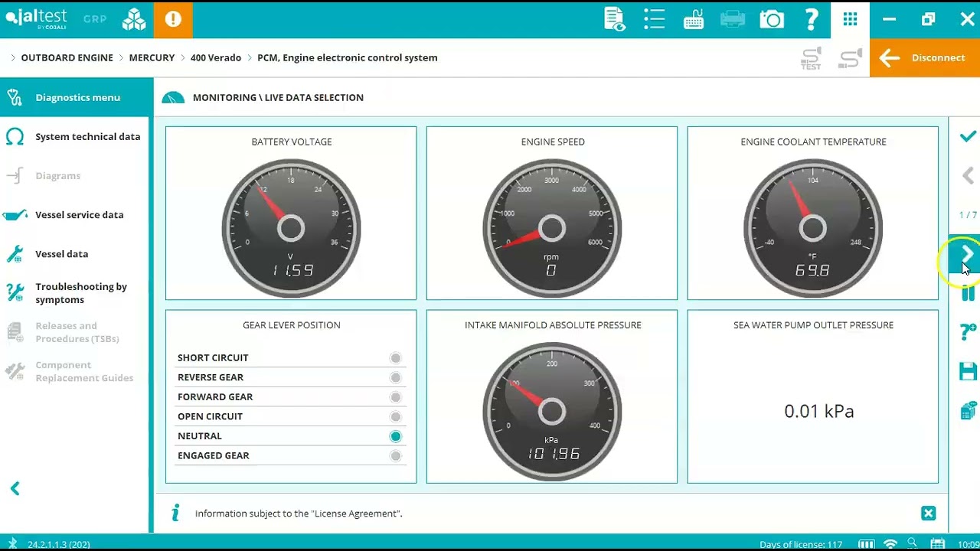
Task: Select PCM, Engine electronic control system breadcrumb
Action: [x=348, y=57]
